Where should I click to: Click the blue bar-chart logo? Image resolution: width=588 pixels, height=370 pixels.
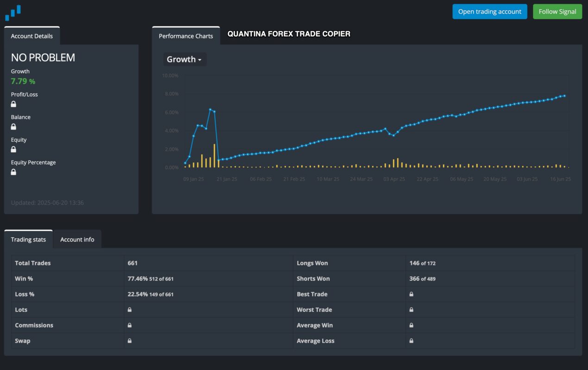(13, 13)
